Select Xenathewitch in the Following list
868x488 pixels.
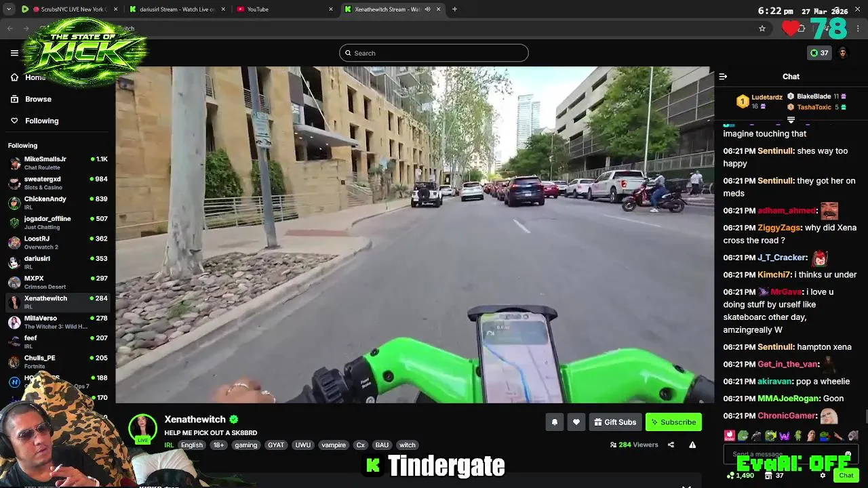click(x=58, y=302)
